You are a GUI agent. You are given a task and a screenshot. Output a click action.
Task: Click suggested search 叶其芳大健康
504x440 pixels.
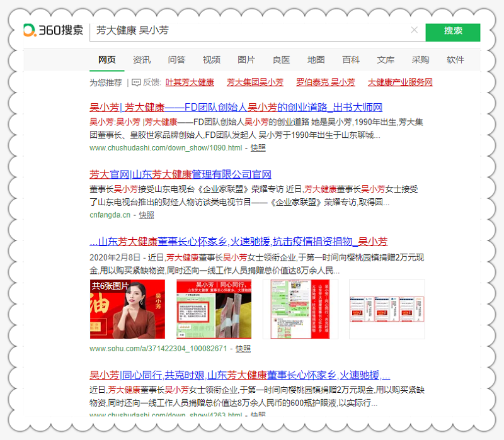[x=190, y=82]
